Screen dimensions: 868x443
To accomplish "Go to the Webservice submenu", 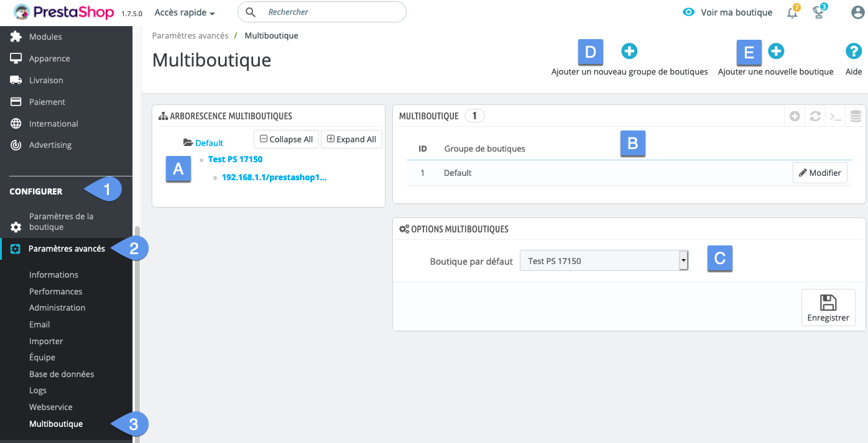I will click(51, 407).
